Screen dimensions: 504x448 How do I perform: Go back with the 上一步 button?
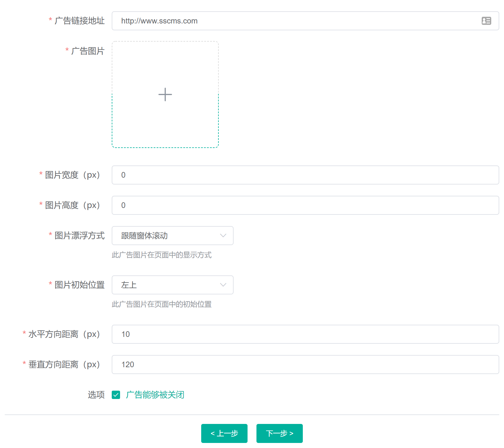point(224,433)
